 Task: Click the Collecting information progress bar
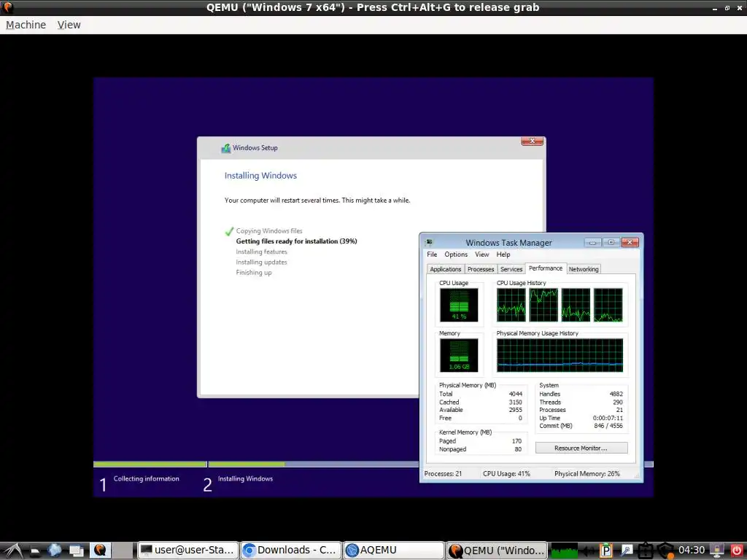click(150, 464)
